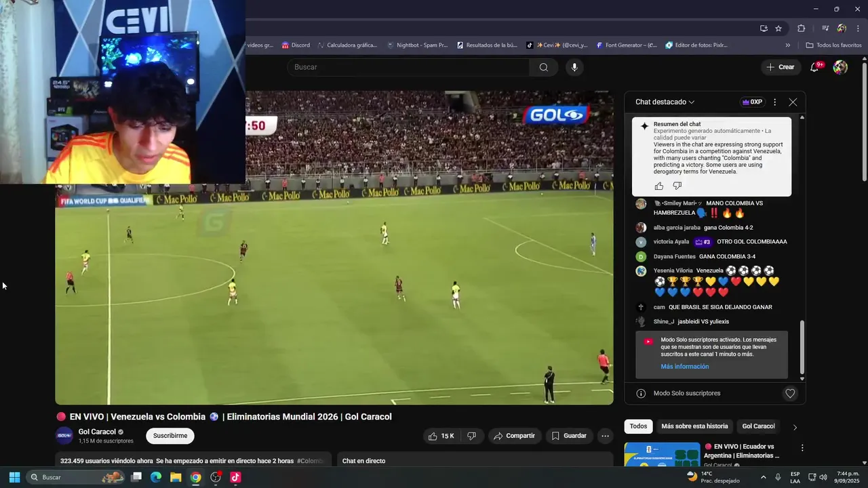Expand the Chat destacado dropdown

(665, 102)
